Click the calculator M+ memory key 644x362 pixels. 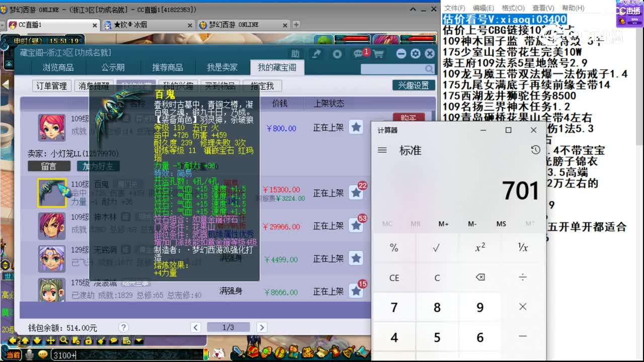(x=443, y=224)
